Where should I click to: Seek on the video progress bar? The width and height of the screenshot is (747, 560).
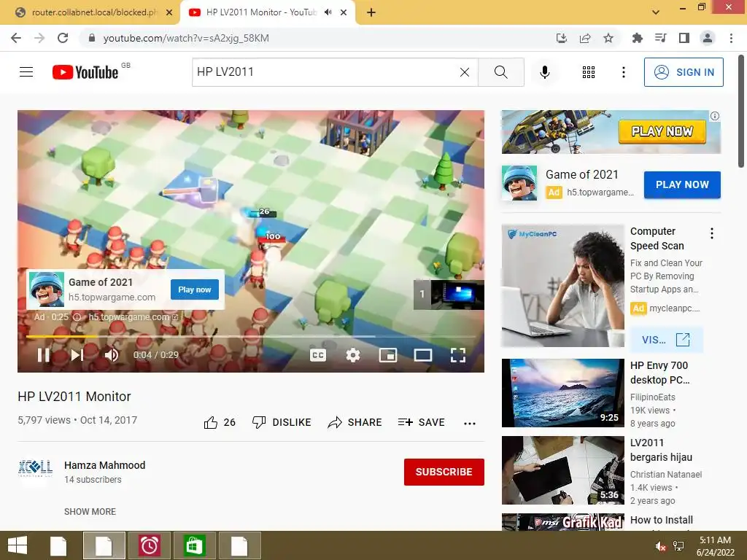(251, 336)
